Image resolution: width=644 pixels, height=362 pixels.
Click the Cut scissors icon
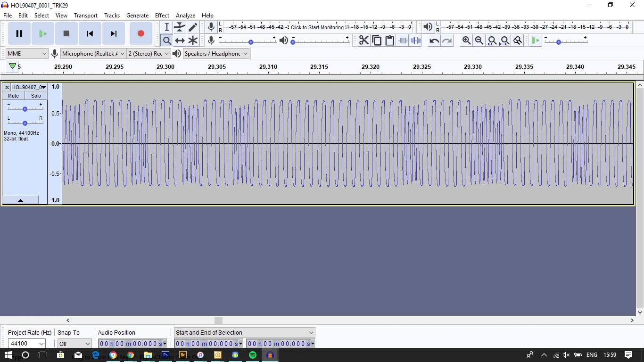(364, 41)
